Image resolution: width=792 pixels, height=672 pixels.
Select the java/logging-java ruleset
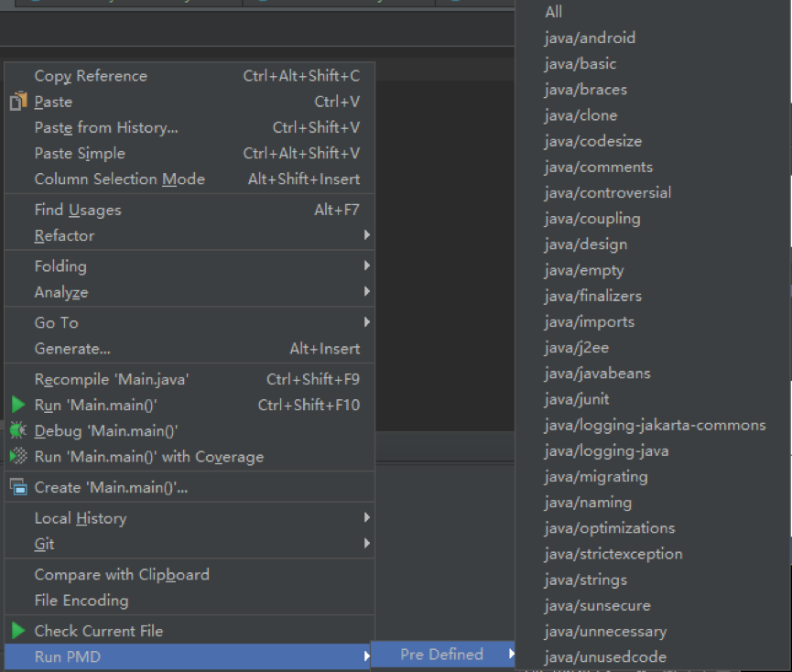[653, 450]
